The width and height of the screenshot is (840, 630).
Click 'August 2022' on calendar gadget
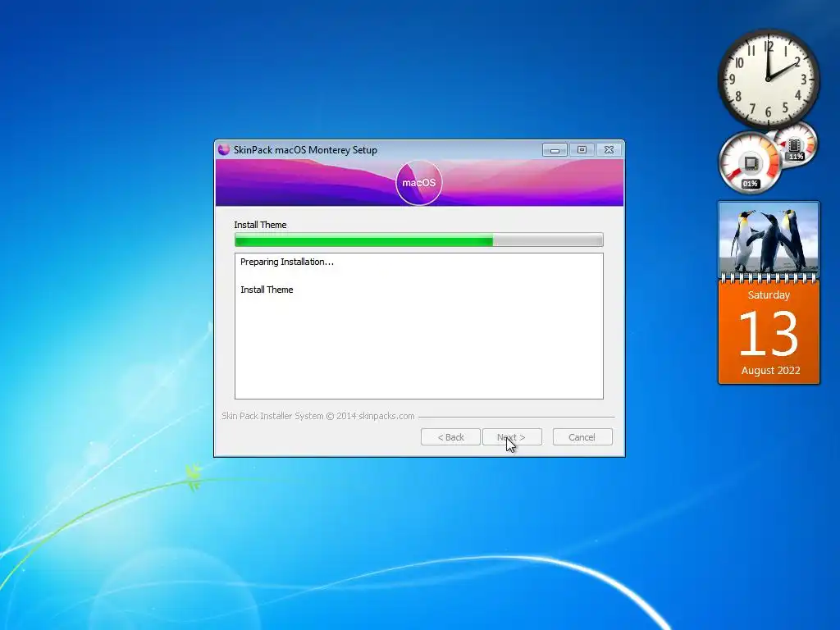770,371
